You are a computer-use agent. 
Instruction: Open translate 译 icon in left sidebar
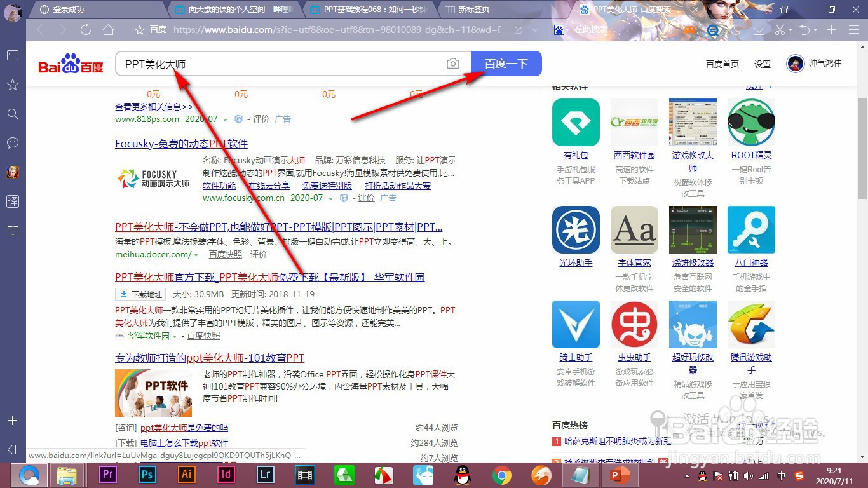coord(12,201)
